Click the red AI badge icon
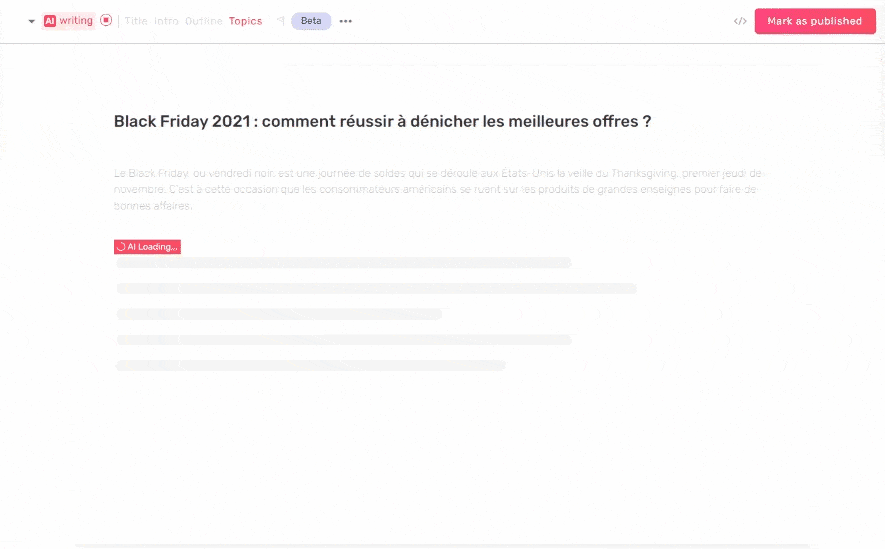Image resolution: width=885 pixels, height=549 pixels. pos(50,21)
